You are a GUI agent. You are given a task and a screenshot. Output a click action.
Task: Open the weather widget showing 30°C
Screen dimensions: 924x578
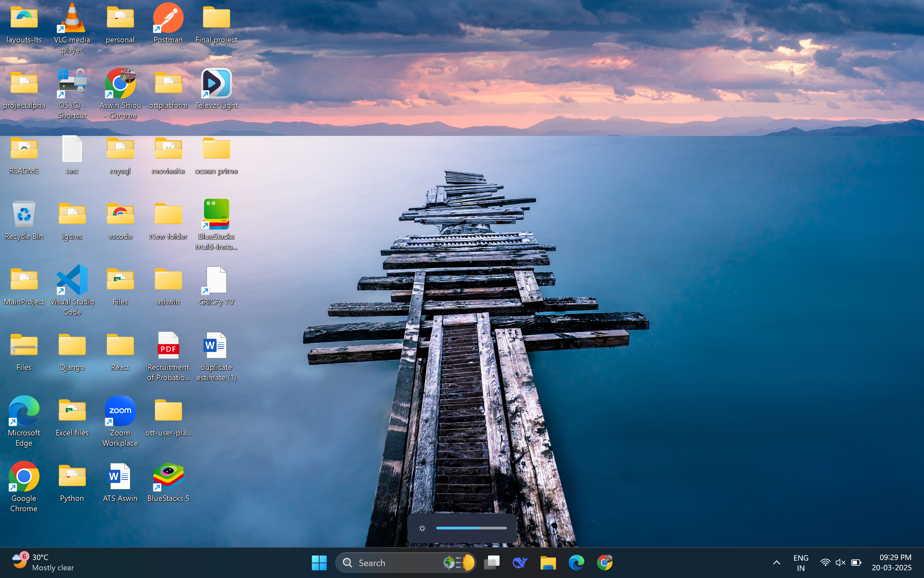(x=43, y=562)
